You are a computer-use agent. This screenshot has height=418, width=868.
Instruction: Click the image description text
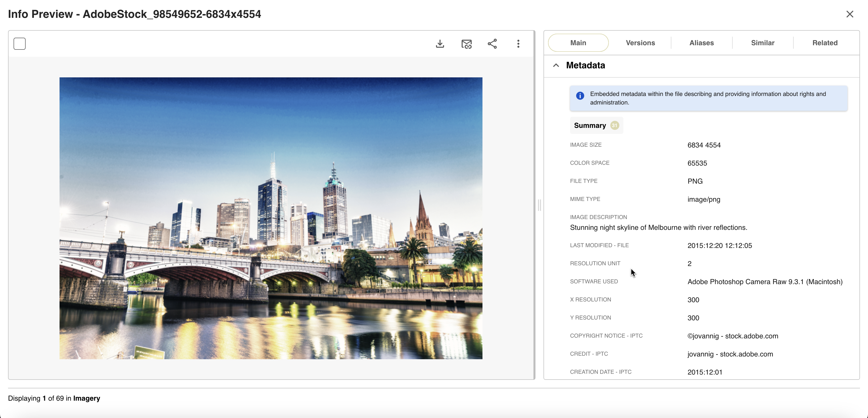point(659,228)
